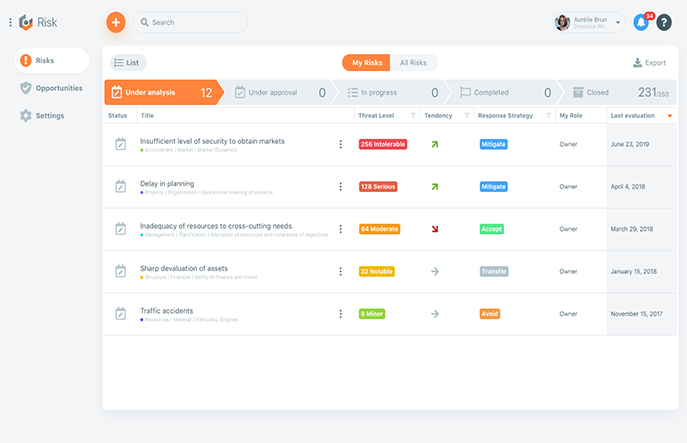
Task: Click the March 29, 2018 evaluation date
Action: (632, 229)
